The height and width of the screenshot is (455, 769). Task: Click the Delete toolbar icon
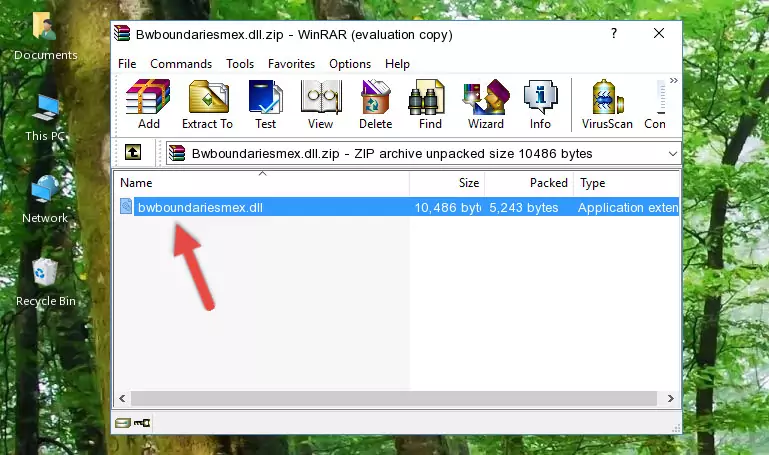point(376,104)
